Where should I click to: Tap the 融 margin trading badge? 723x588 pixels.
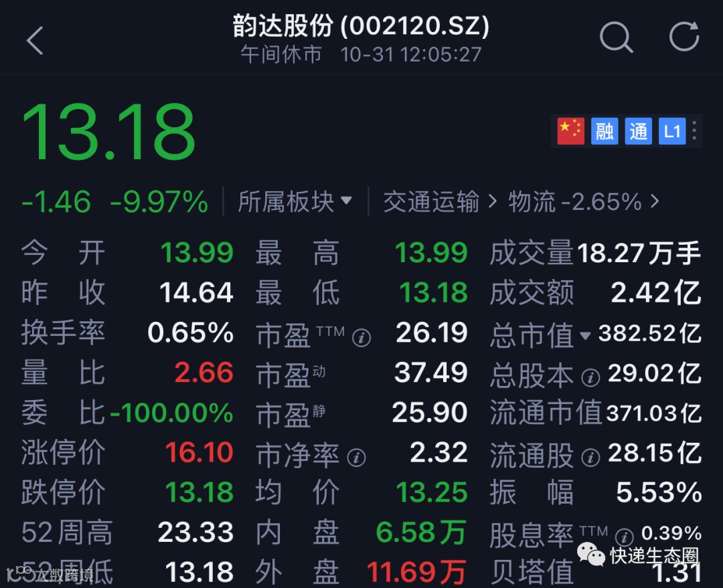pyautogui.click(x=605, y=131)
